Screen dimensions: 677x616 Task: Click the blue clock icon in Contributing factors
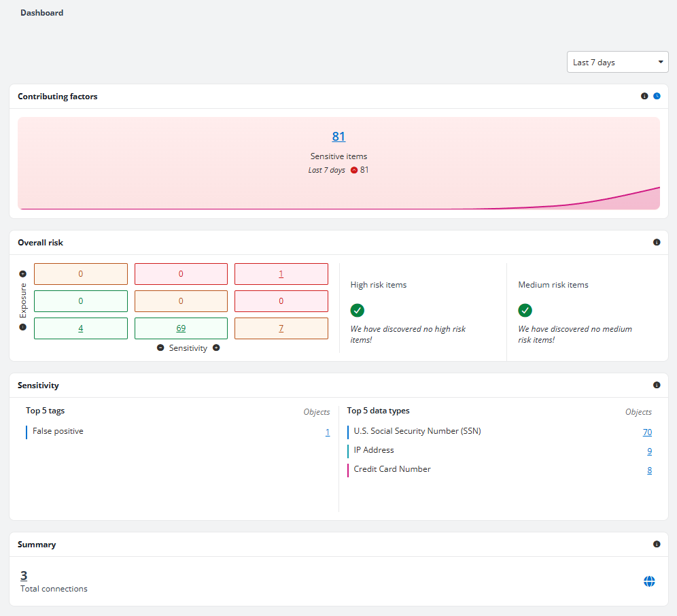click(x=657, y=96)
